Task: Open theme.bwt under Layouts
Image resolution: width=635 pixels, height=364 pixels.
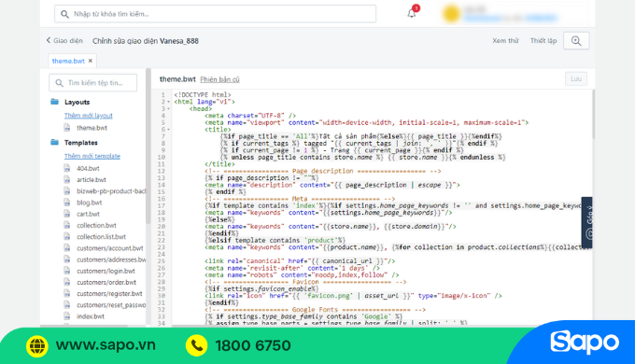Action: pyautogui.click(x=92, y=128)
